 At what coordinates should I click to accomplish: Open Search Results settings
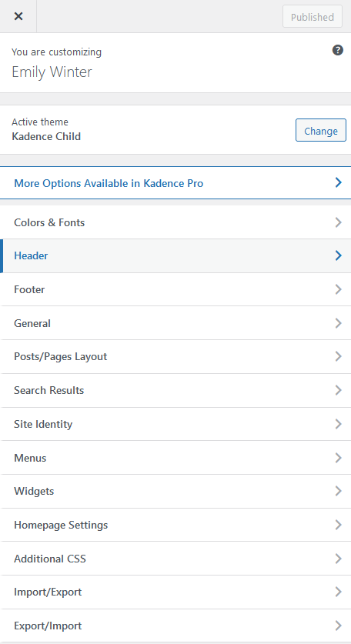click(175, 390)
